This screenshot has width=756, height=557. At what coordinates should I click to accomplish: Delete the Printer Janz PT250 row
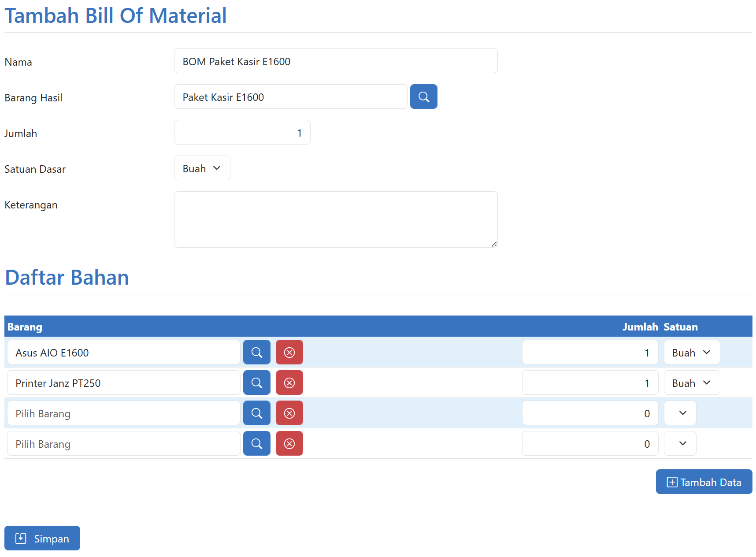289,382
